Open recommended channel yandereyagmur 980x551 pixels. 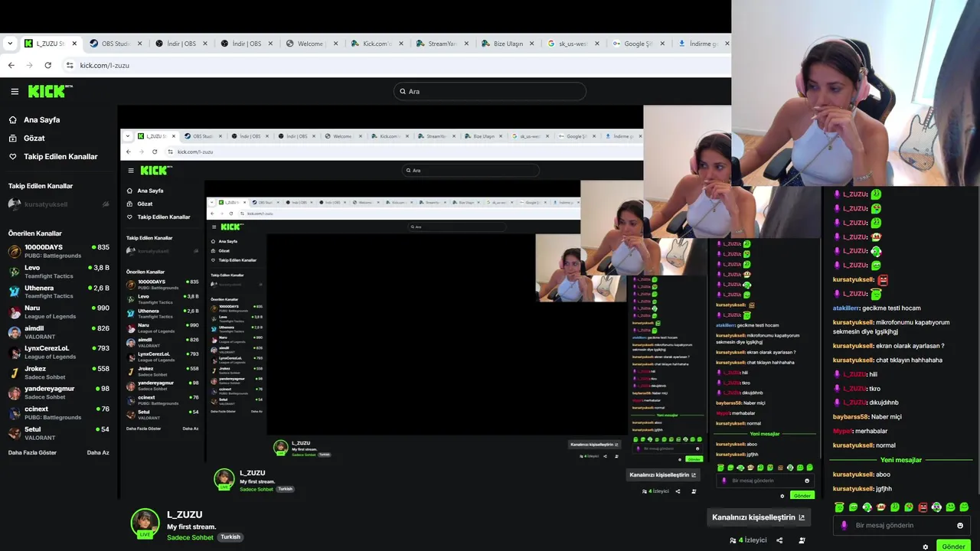(x=59, y=393)
